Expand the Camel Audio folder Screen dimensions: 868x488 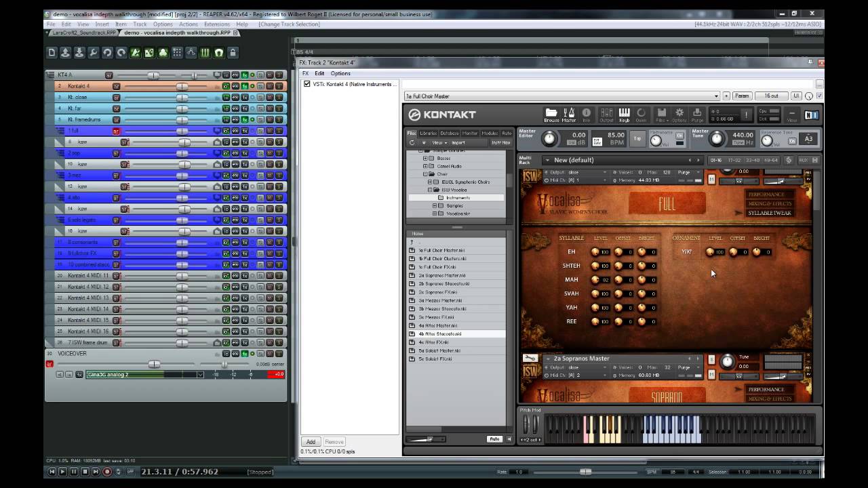[426, 166]
